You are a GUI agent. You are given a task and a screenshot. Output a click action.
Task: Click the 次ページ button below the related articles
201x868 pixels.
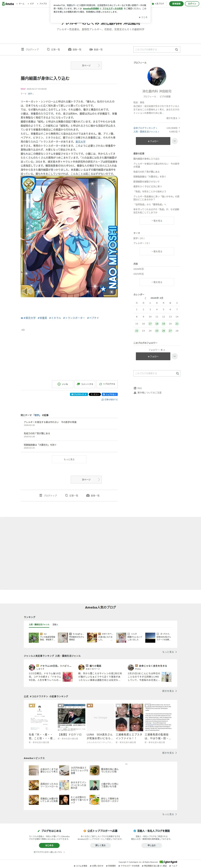(x=86, y=479)
